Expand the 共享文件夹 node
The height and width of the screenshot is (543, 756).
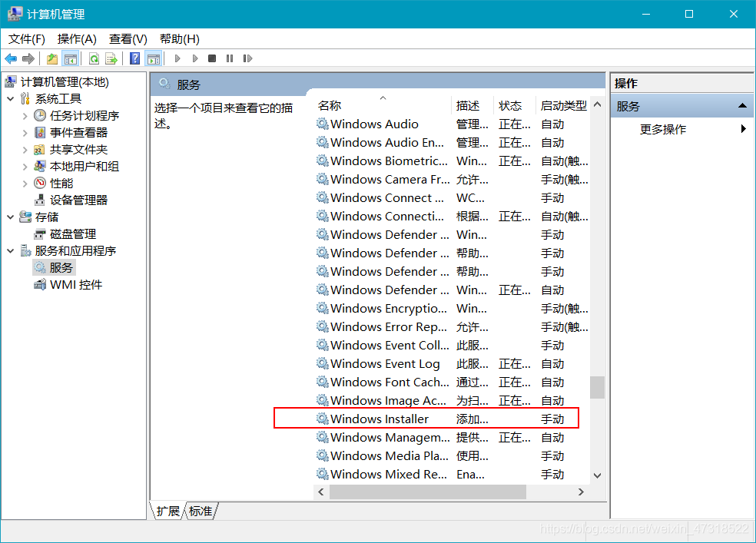25,149
